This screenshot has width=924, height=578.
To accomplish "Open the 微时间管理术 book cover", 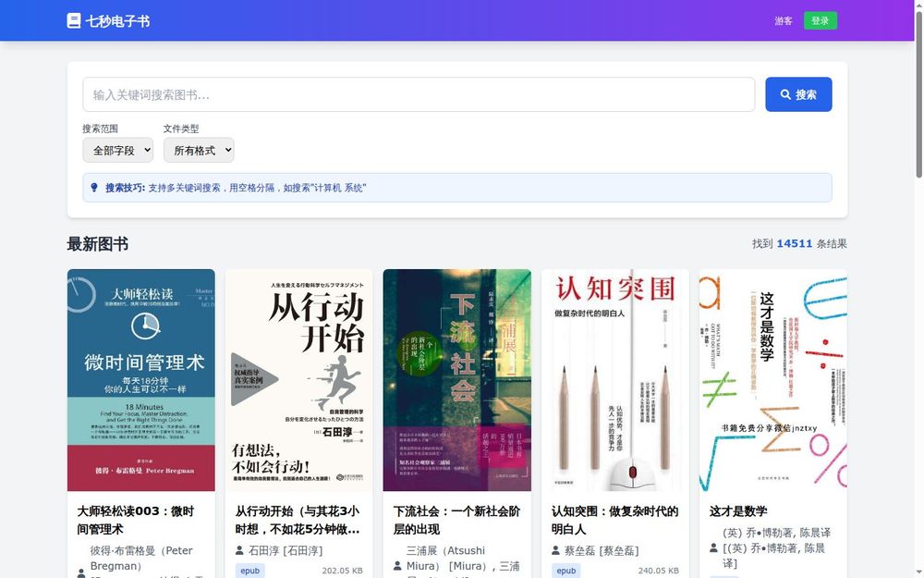I will 141,380.
